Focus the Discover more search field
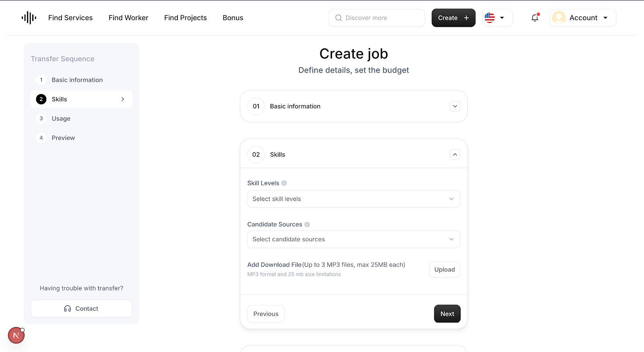The width and height of the screenshot is (644, 352). 377,18
